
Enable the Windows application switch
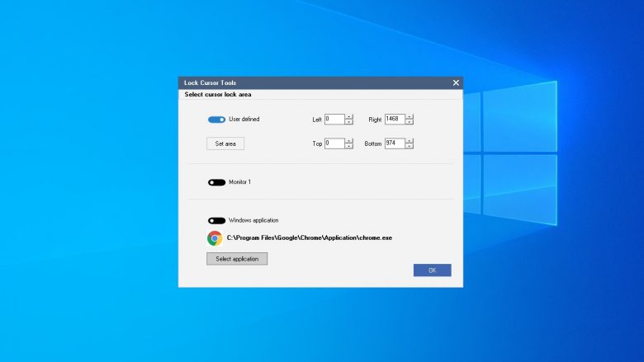click(x=216, y=220)
